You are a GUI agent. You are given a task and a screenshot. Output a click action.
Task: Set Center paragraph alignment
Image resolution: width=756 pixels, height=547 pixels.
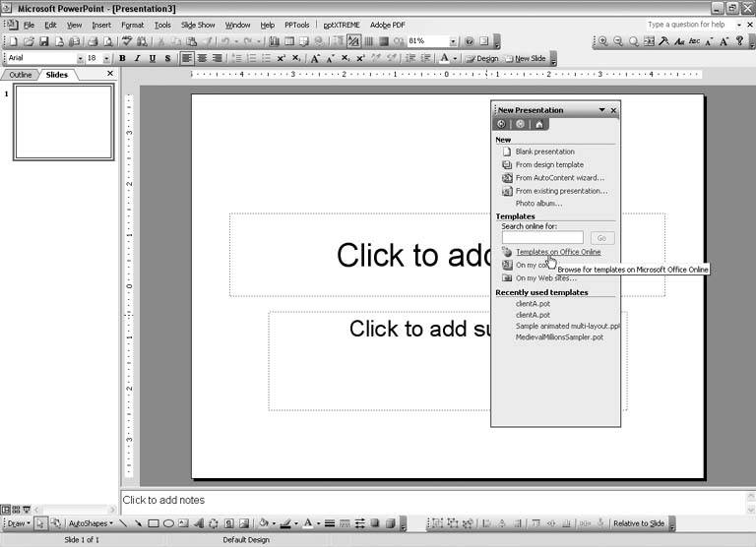click(202, 58)
